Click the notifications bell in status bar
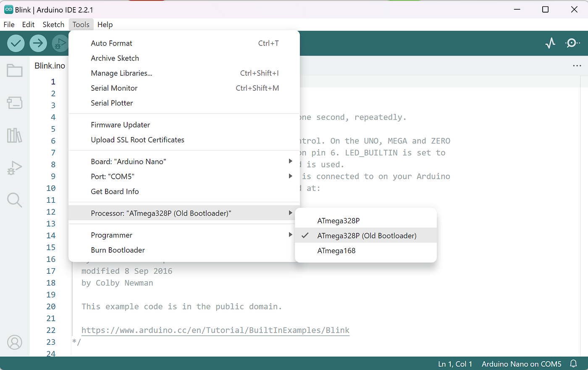This screenshot has width=588, height=370. [x=573, y=364]
